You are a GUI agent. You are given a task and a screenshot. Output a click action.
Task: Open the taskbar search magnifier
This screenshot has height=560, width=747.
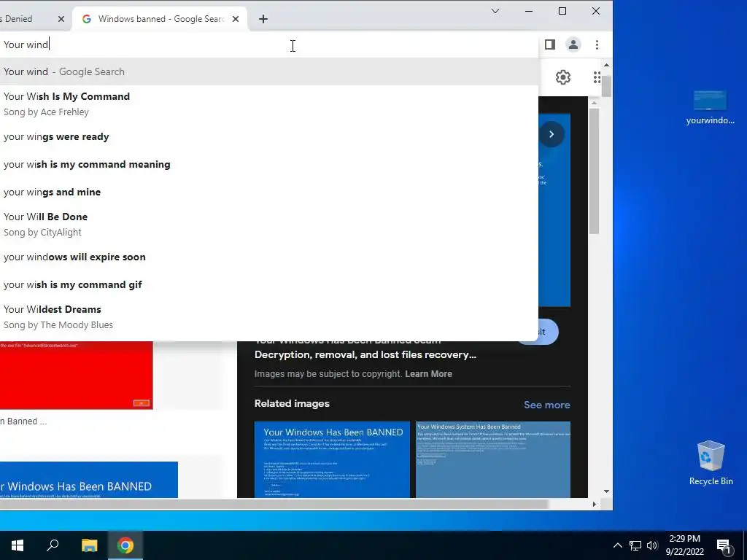53,545
